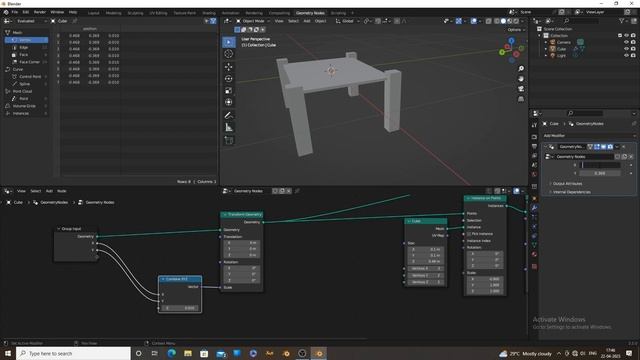Click the viewport pan hand icon
The height and width of the screenshot is (360, 640).
click(521, 78)
